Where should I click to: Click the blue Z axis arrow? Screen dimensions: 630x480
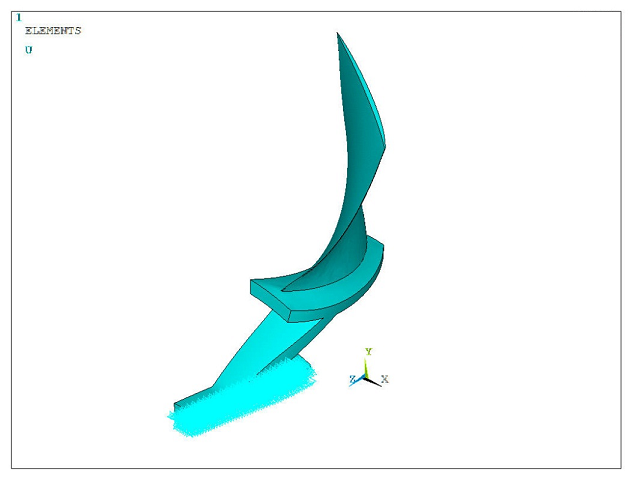[x=357, y=382]
